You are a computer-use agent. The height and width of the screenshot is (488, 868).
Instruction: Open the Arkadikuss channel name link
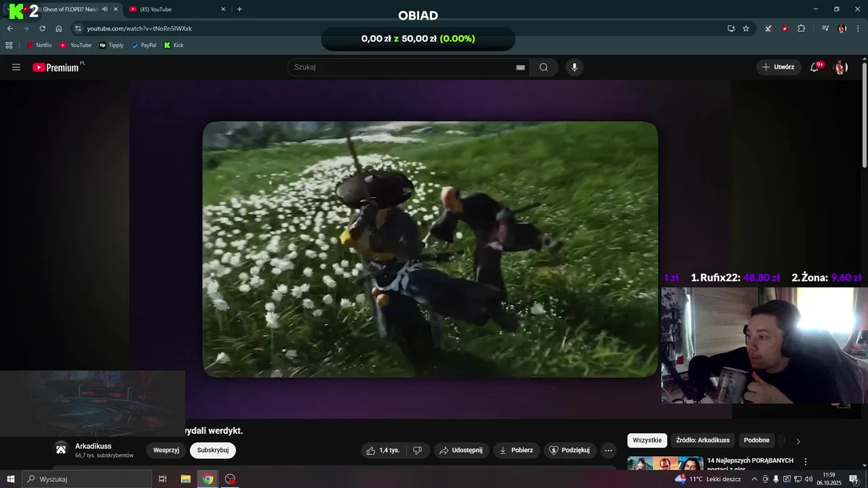(94, 446)
